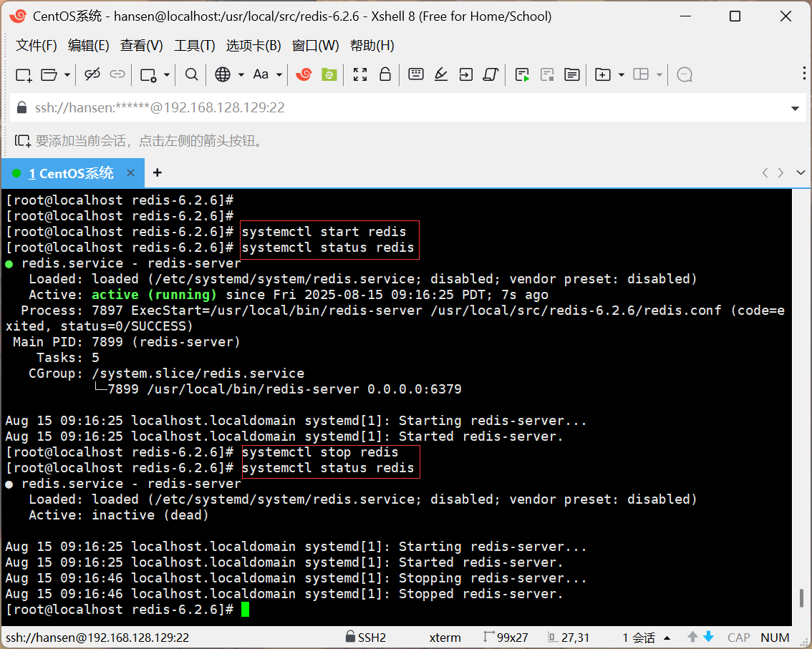Screen dimensions: 812x649
Task: Select the 1 CentOS系统 session tab
Action: [71, 173]
